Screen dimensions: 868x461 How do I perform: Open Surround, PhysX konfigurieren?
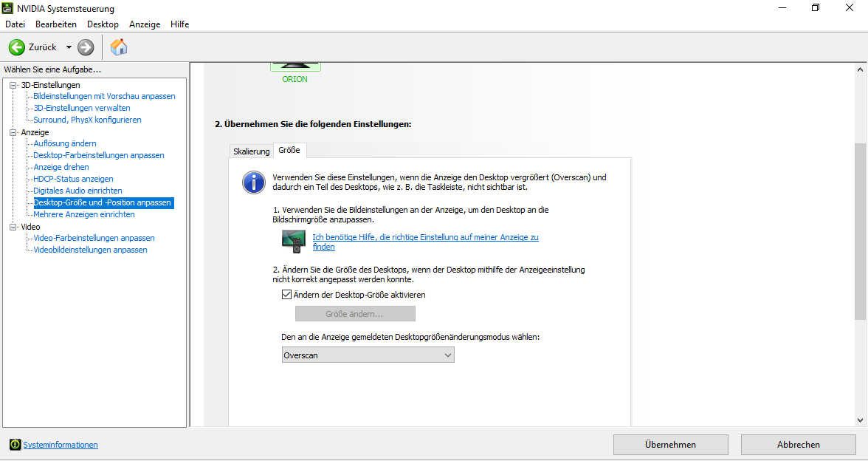point(87,120)
